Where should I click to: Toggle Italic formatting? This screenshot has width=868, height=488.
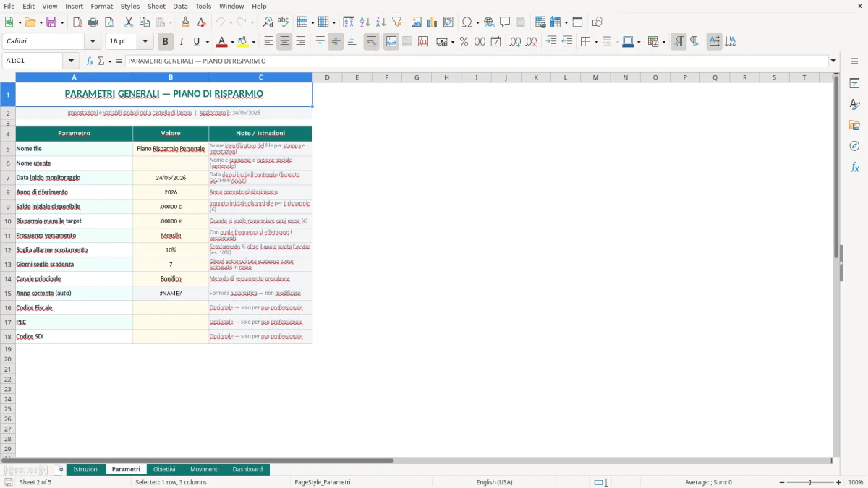pos(182,42)
